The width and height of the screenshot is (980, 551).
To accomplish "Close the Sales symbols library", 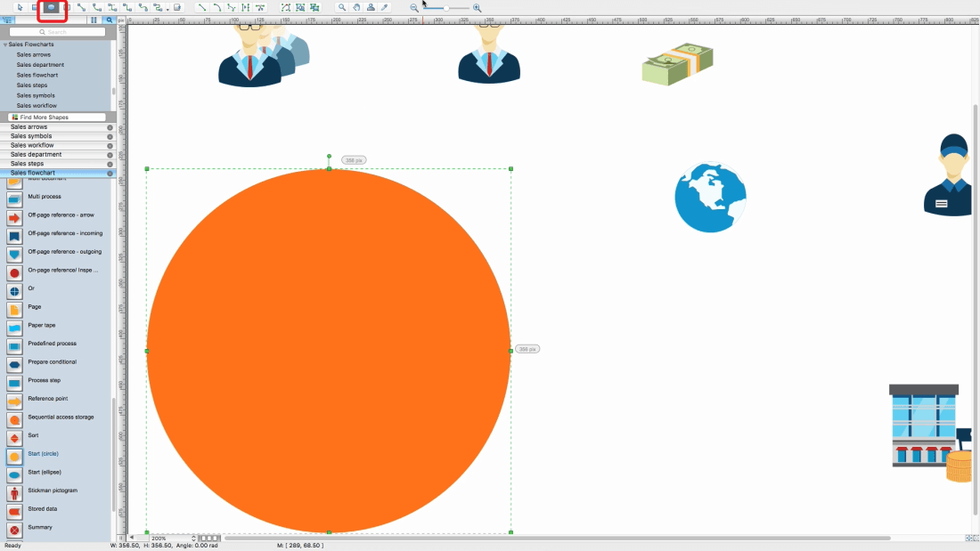I will pos(110,136).
